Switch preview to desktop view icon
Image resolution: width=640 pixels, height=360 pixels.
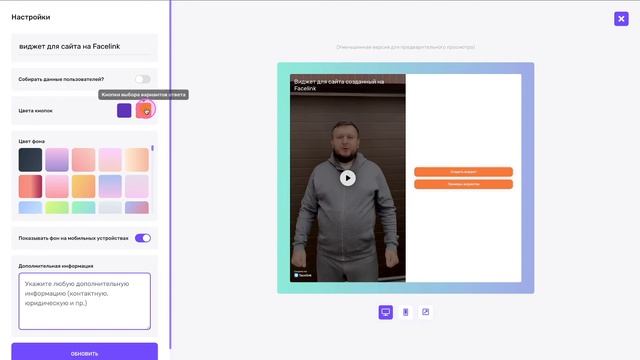click(385, 312)
